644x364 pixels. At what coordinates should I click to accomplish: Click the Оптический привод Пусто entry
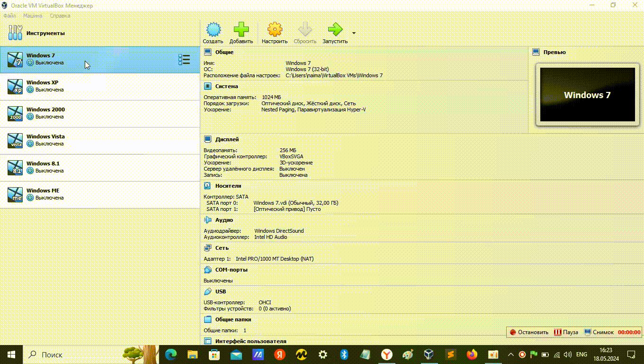pyautogui.click(x=287, y=209)
